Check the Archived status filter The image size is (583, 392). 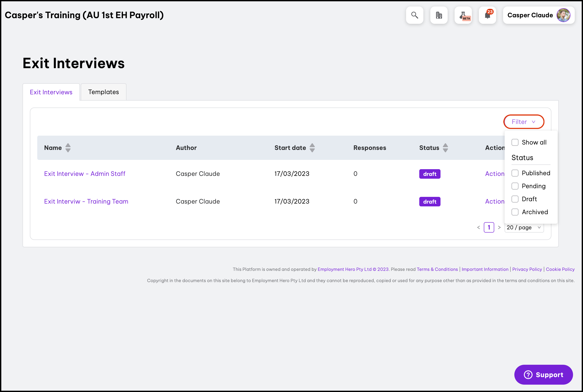pyautogui.click(x=515, y=212)
